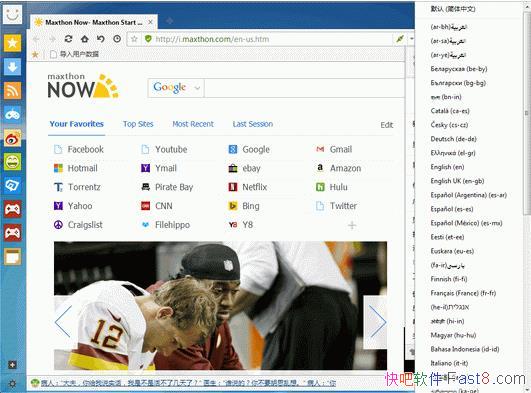Expand the address bar dropdown arrow

[411, 39]
